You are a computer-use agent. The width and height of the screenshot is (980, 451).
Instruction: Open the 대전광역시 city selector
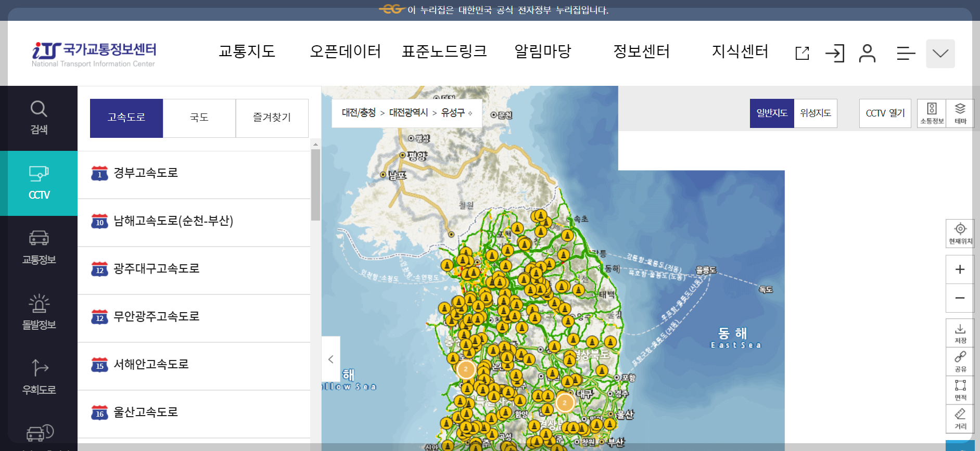[x=409, y=113]
